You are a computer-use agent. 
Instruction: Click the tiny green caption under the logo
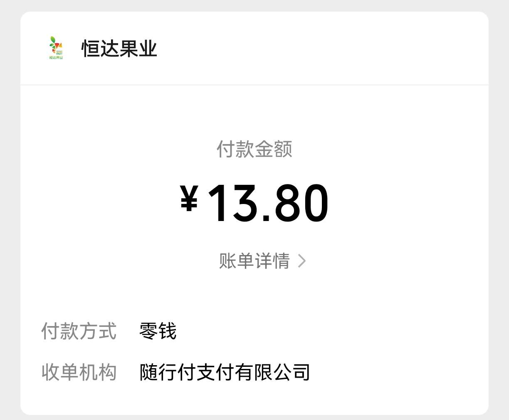(x=56, y=57)
